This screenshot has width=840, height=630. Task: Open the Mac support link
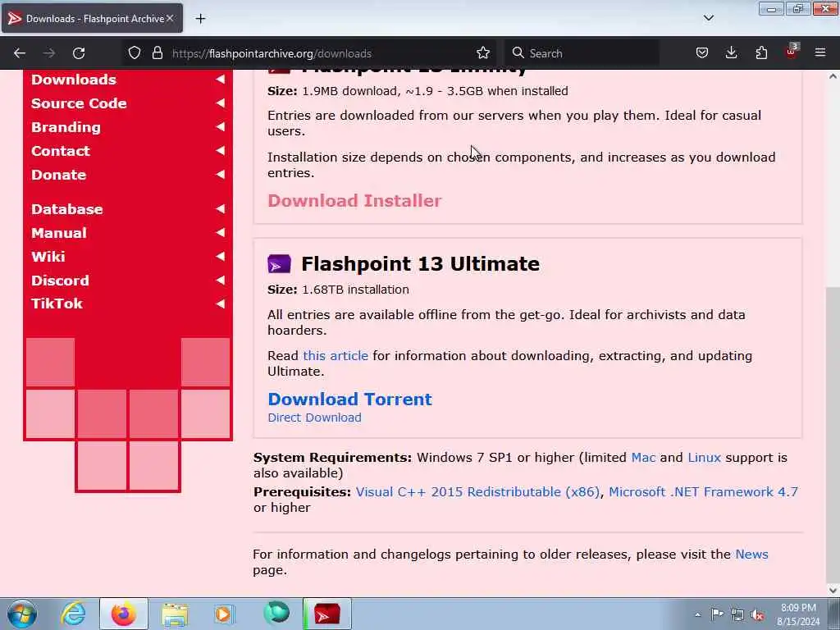point(643,458)
